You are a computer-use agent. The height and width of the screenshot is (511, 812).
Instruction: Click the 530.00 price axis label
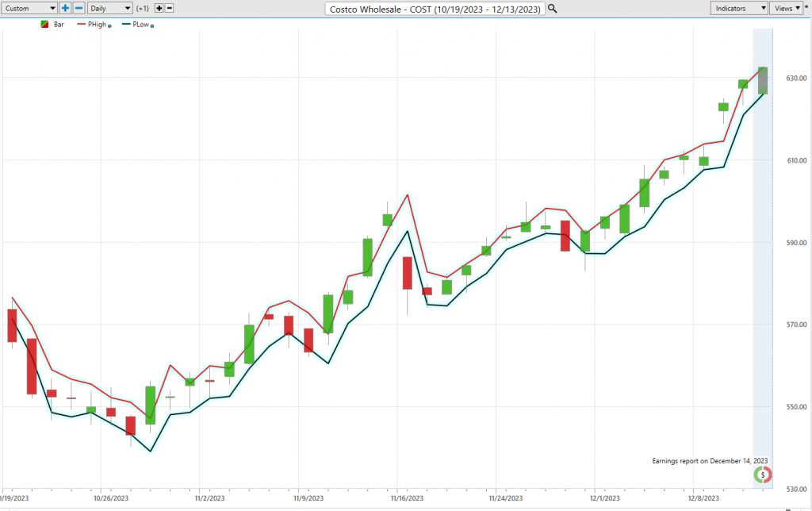(796, 489)
